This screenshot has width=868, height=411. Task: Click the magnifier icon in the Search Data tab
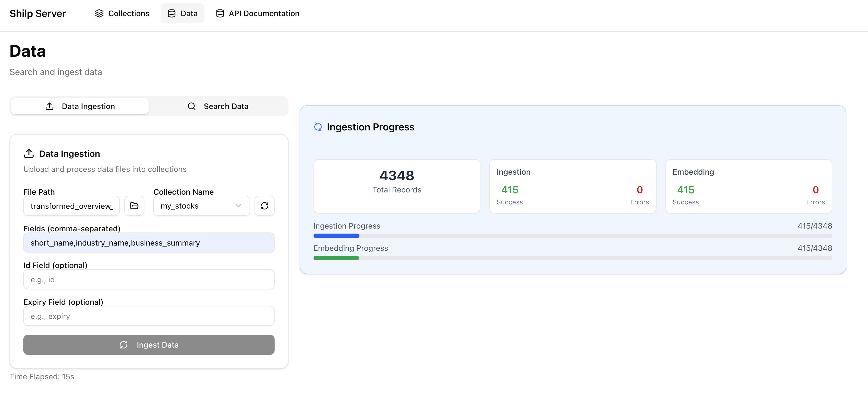pos(191,106)
